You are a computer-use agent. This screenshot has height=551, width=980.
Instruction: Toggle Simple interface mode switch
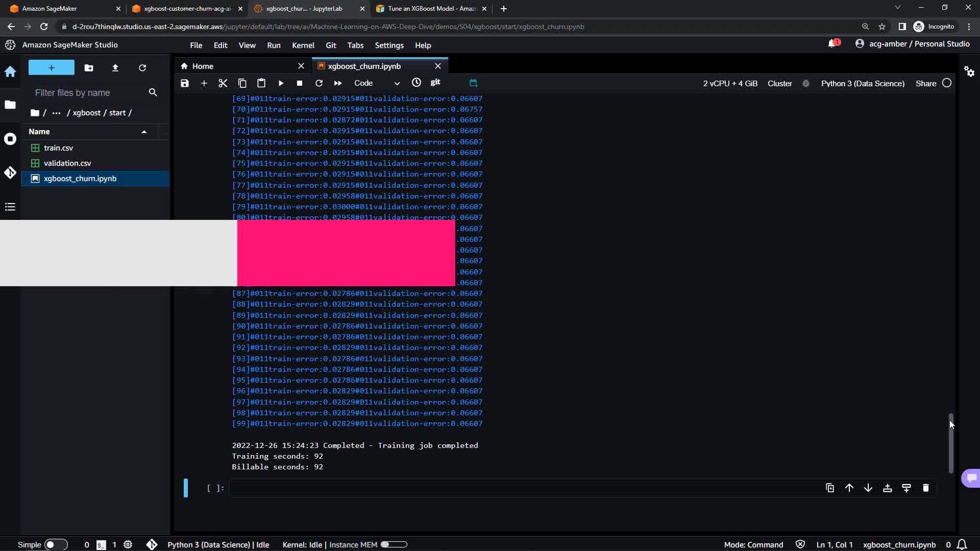tap(56, 545)
